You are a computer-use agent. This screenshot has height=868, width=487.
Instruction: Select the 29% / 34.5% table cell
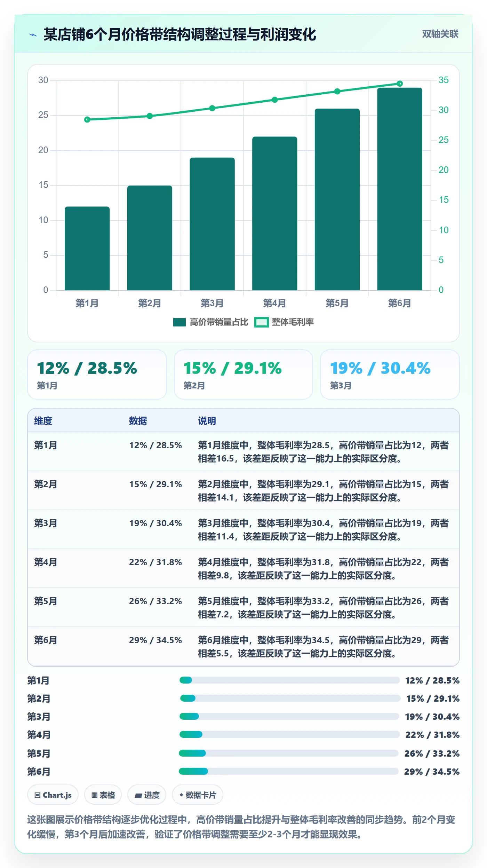(155, 640)
